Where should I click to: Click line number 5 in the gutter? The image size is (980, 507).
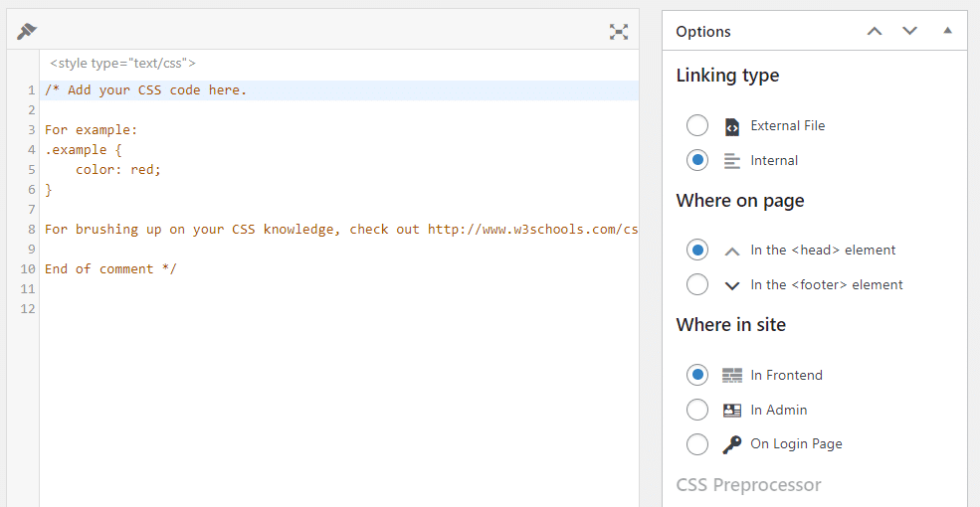[31, 170]
